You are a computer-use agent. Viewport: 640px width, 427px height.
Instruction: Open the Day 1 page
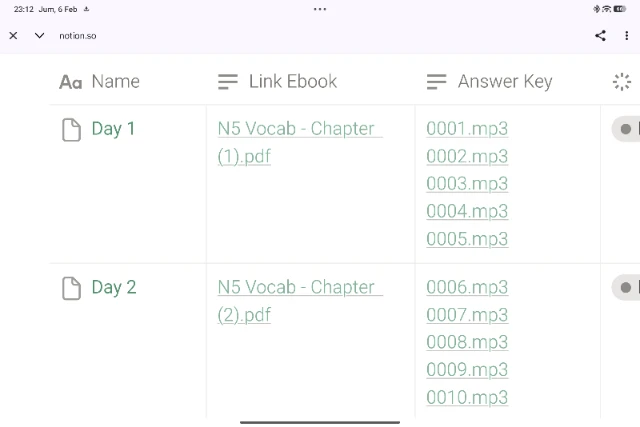[x=113, y=129]
